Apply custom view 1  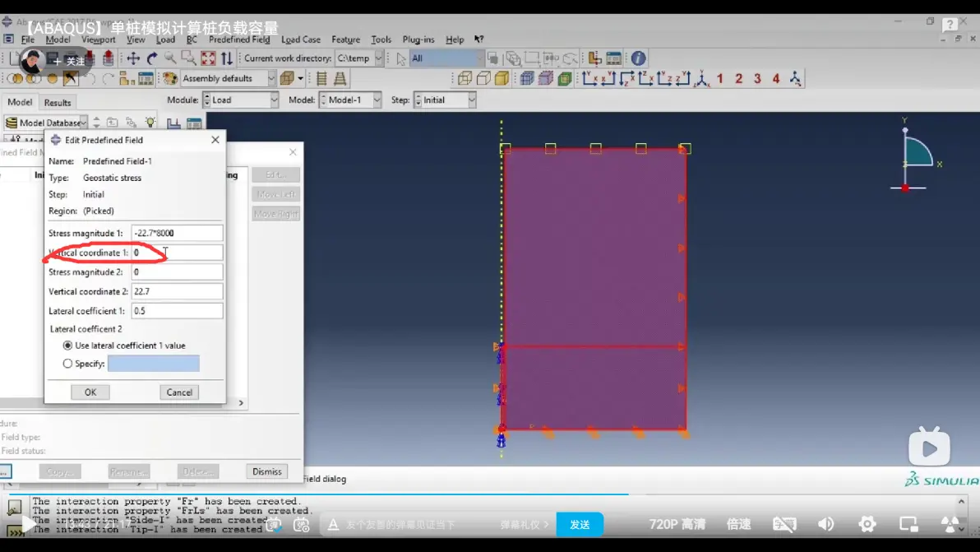tap(720, 78)
